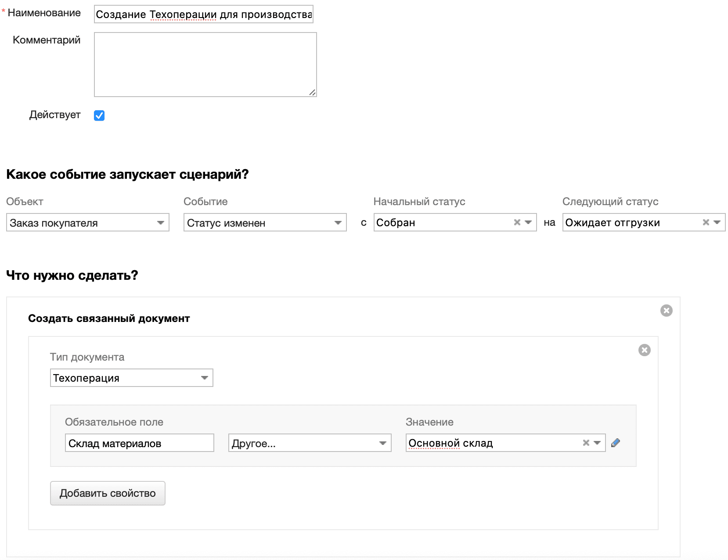Click the "Собран" status field

(x=439, y=222)
